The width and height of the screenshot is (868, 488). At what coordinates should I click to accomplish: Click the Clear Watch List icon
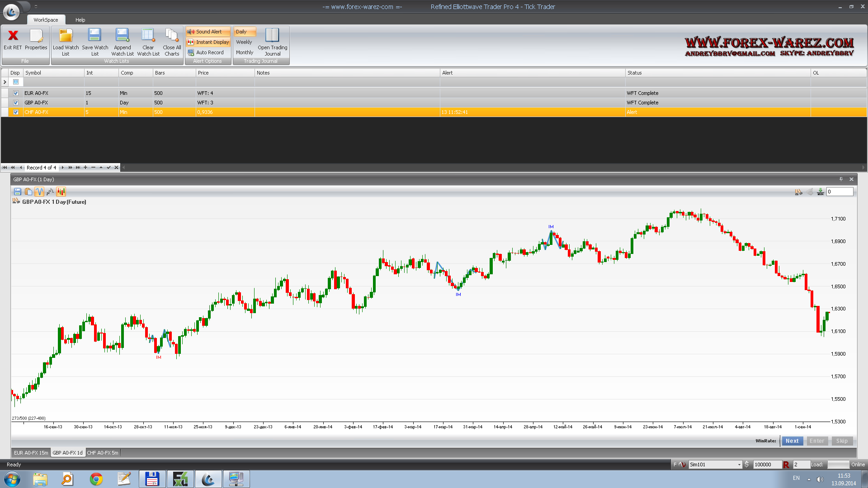click(x=148, y=41)
